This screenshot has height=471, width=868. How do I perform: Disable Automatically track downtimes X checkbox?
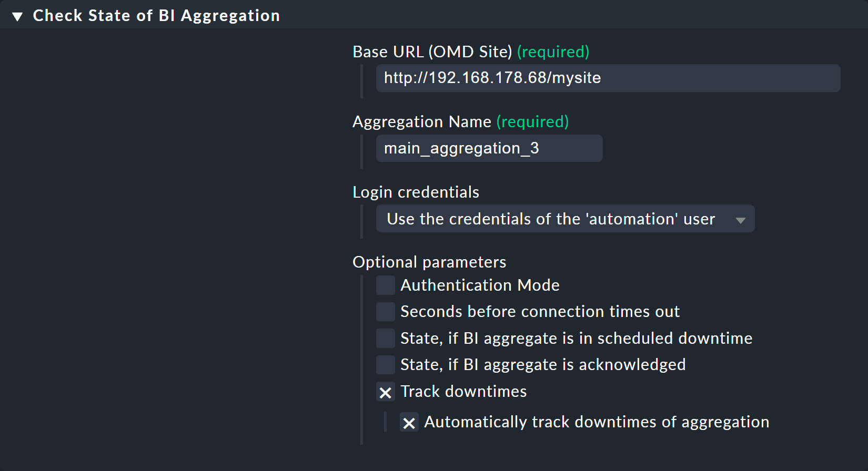click(x=409, y=423)
